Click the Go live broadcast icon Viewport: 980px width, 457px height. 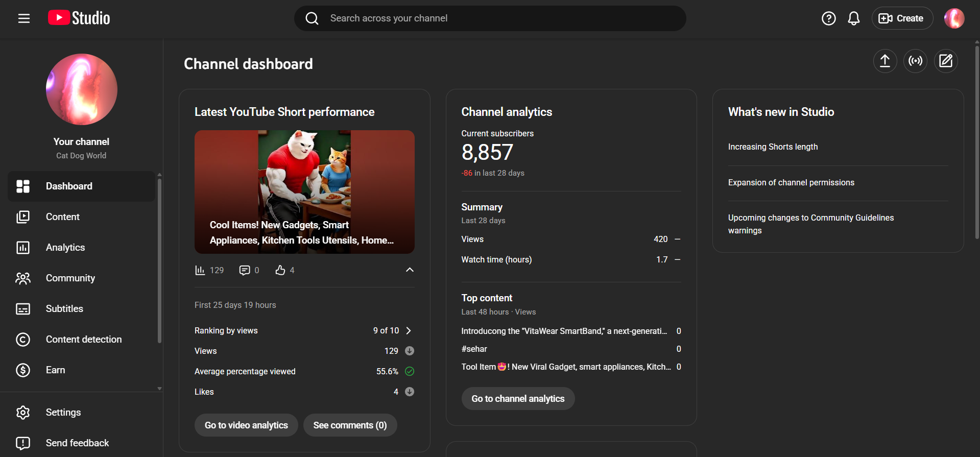[x=915, y=61]
